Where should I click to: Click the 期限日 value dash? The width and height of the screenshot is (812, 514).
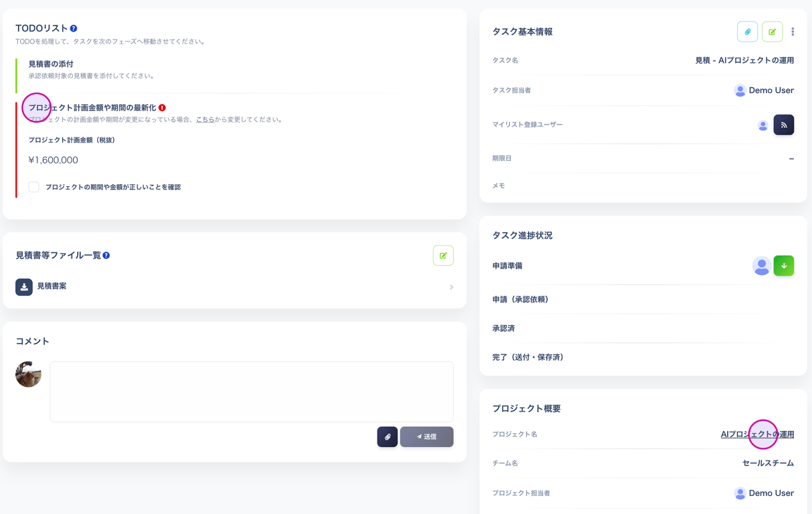[x=791, y=159]
